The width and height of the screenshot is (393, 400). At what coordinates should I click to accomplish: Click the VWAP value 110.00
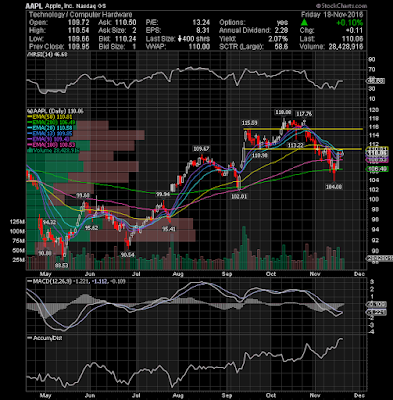[199, 47]
